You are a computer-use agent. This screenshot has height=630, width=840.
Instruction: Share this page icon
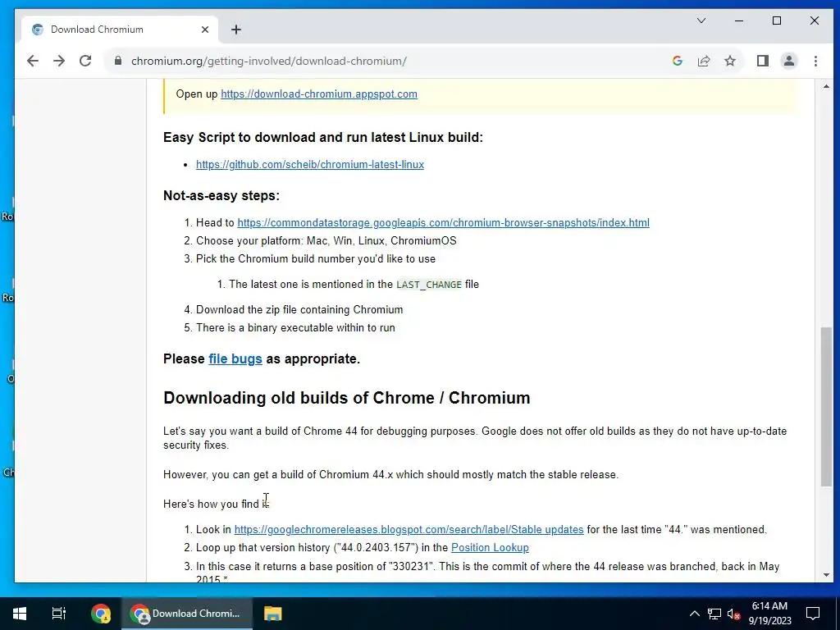[703, 61]
